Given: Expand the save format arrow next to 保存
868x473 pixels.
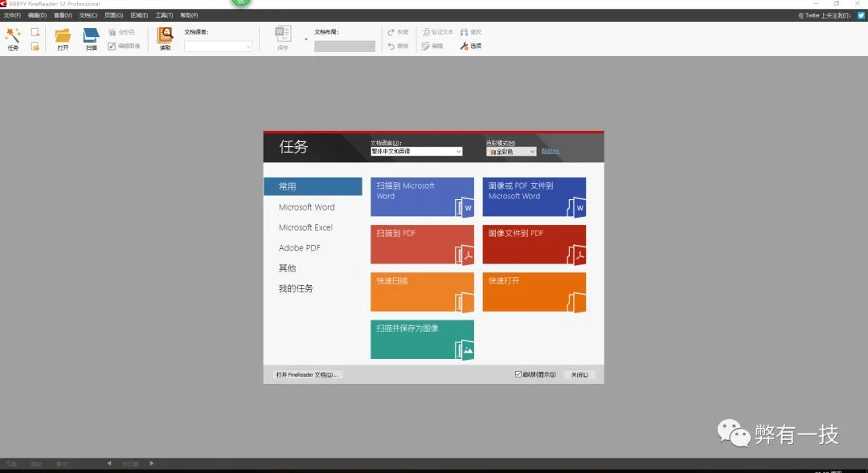Looking at the screenshot, I should [305, 39].
